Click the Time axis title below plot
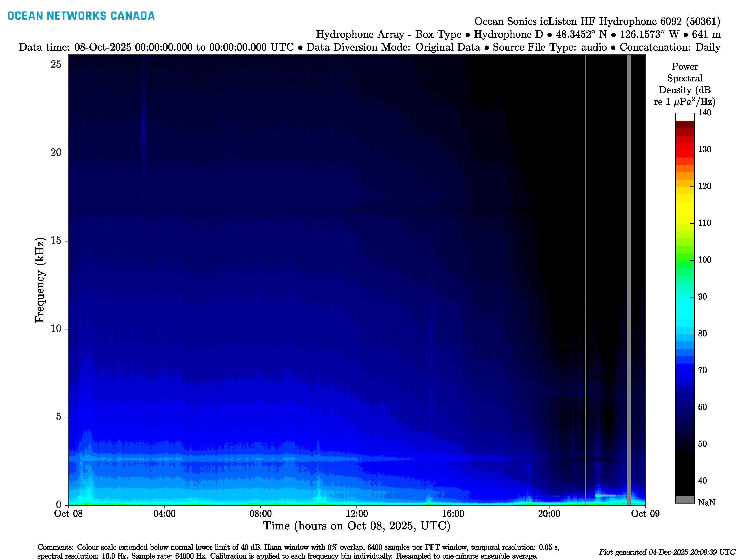This screenshot has height=560, width=747. coord(357,526)
